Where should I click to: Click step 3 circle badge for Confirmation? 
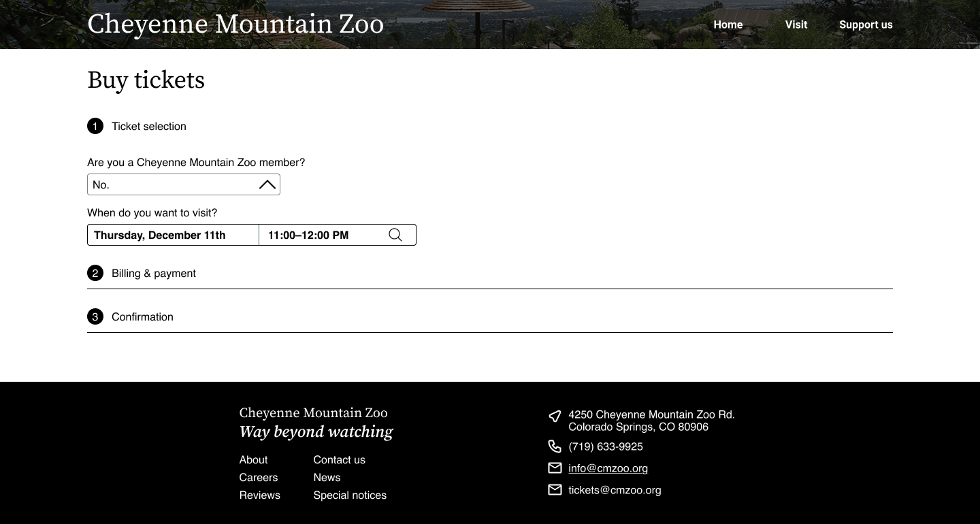click(x=95, y=316)
